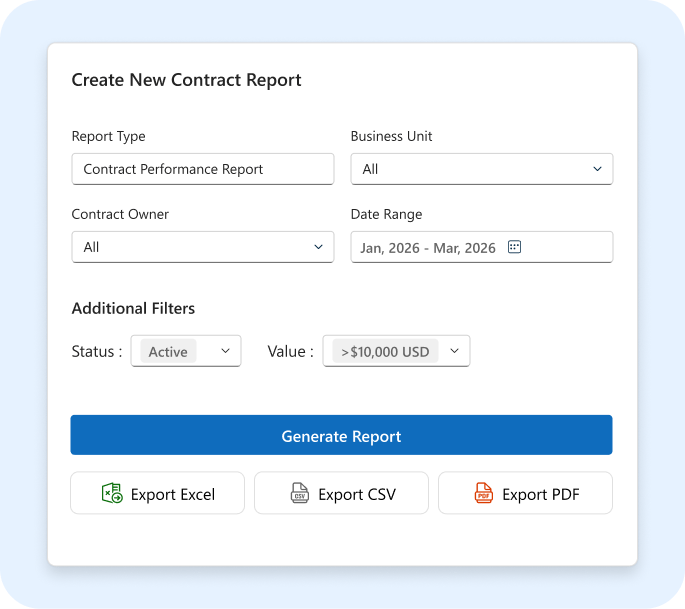
Task: Click the 'Value :' label
Action: 291,352
